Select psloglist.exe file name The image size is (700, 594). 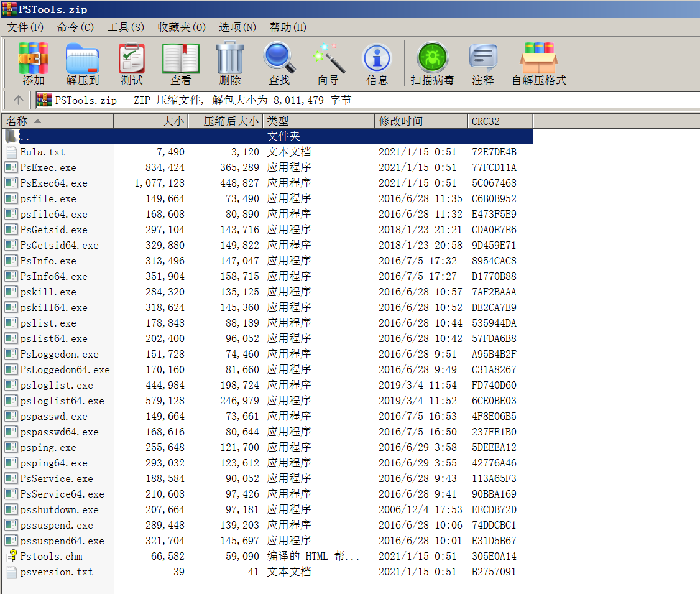tap(57, 385)
